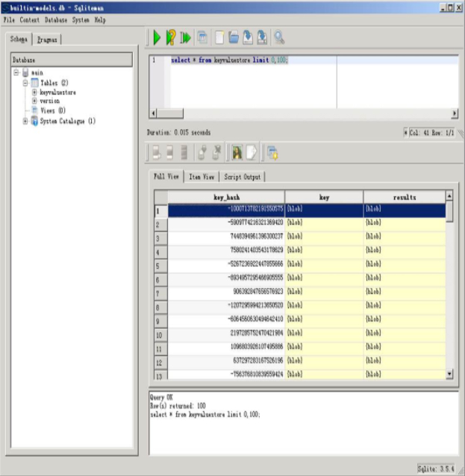This screenshot has height=476, width=465.
Task: Sort by the key_hash column header
Action: (x=226, y=197)
